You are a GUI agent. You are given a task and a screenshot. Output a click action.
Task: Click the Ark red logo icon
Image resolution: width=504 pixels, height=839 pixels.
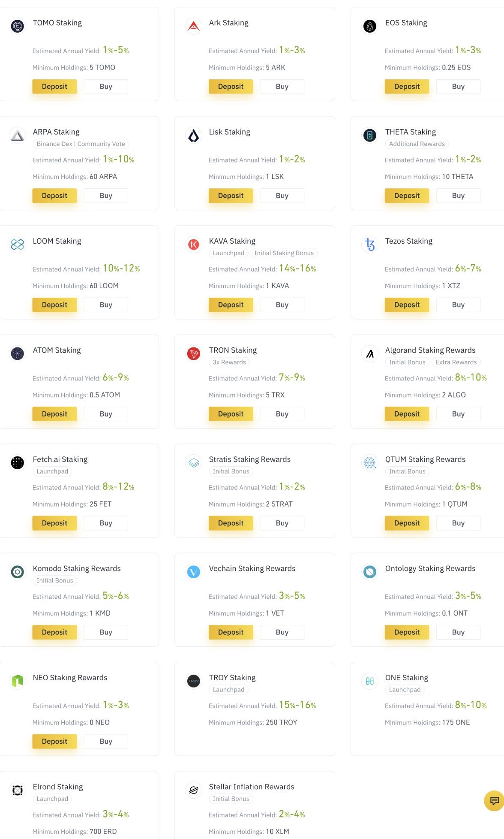point(194,26)
